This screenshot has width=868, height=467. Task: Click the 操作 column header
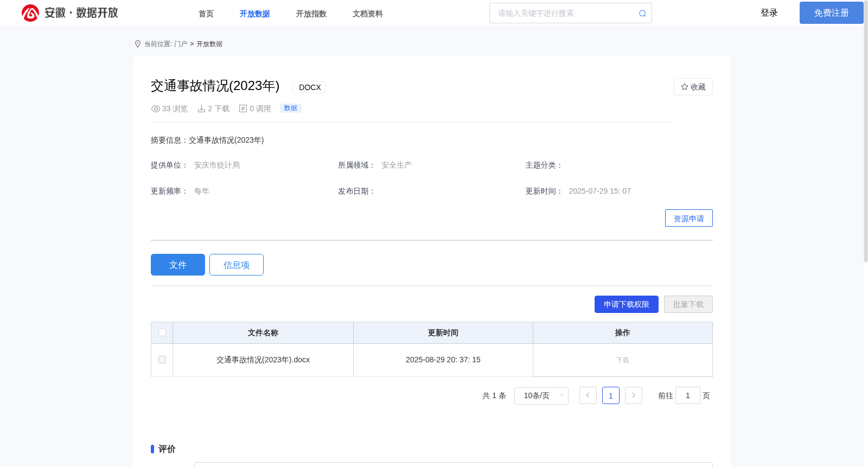click(623, 332)
